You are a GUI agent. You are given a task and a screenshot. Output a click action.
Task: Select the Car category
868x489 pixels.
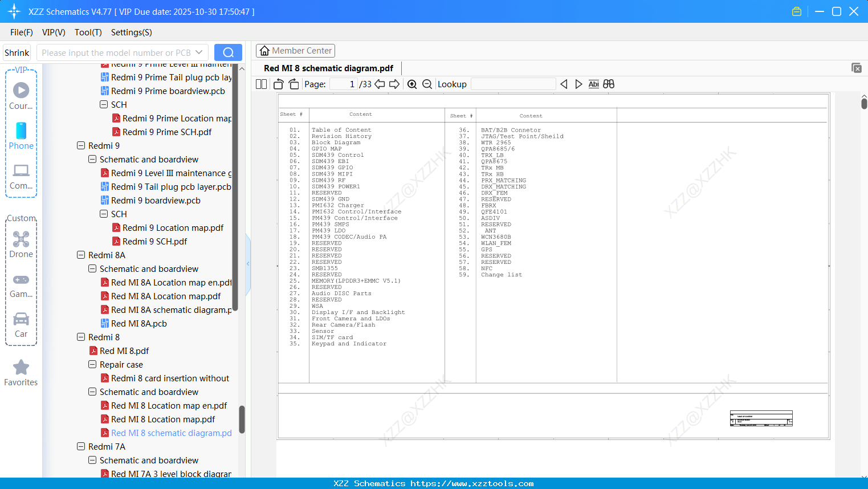pos(21,325)
